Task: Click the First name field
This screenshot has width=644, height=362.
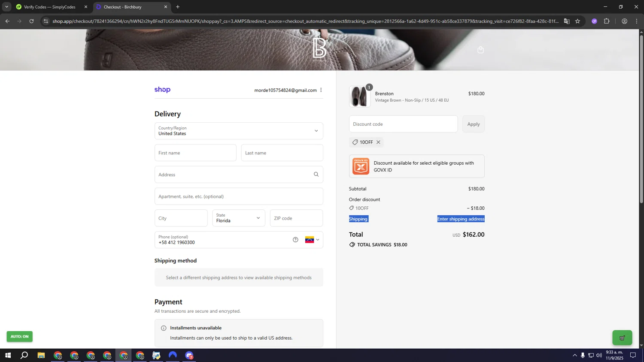Action: coord(195,153)
